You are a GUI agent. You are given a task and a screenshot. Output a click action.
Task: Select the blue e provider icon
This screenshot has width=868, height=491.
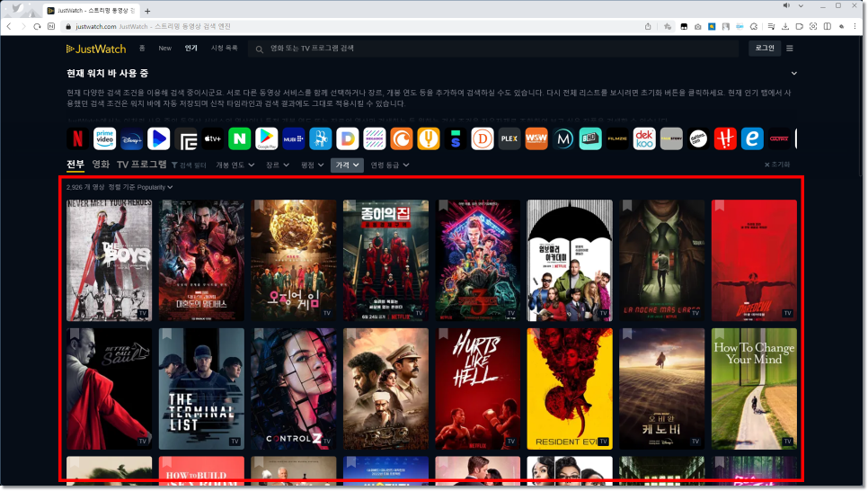752,139
